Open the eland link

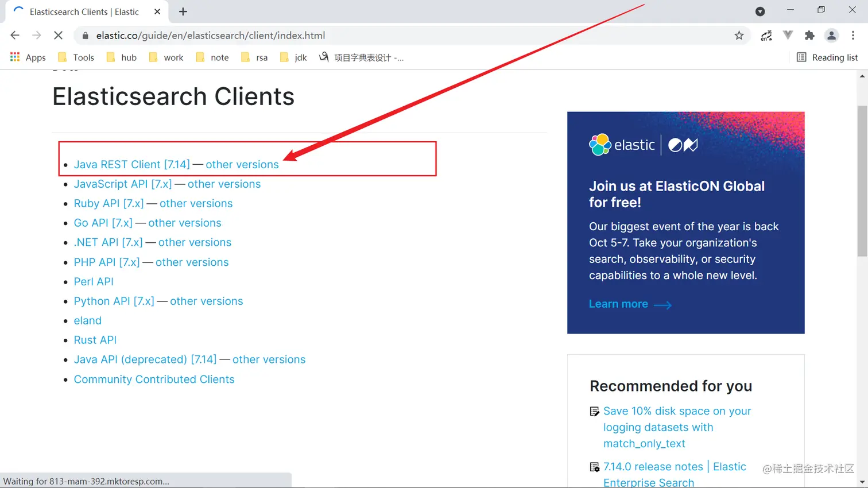pos(88,320)
